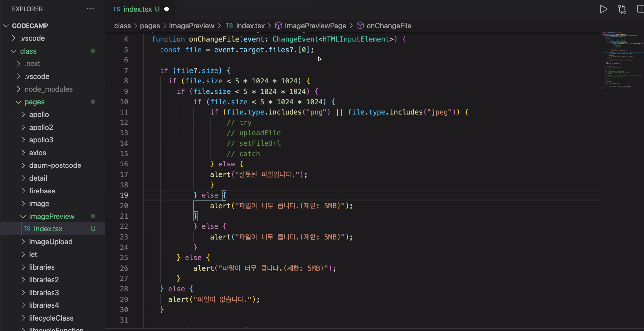Screen dimensions: 644x331
Task: Open Explorer three-dots more actions menu
Action: coord(90,9)
